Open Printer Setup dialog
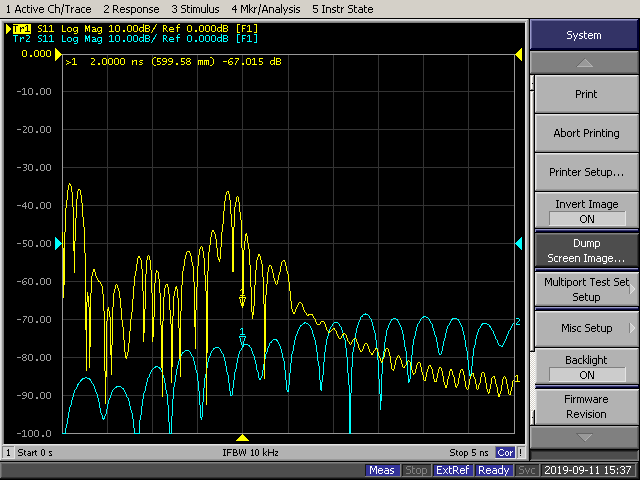The height and width of the screenshot is (480, 640). pyautogui.click(x=586, y=172)
